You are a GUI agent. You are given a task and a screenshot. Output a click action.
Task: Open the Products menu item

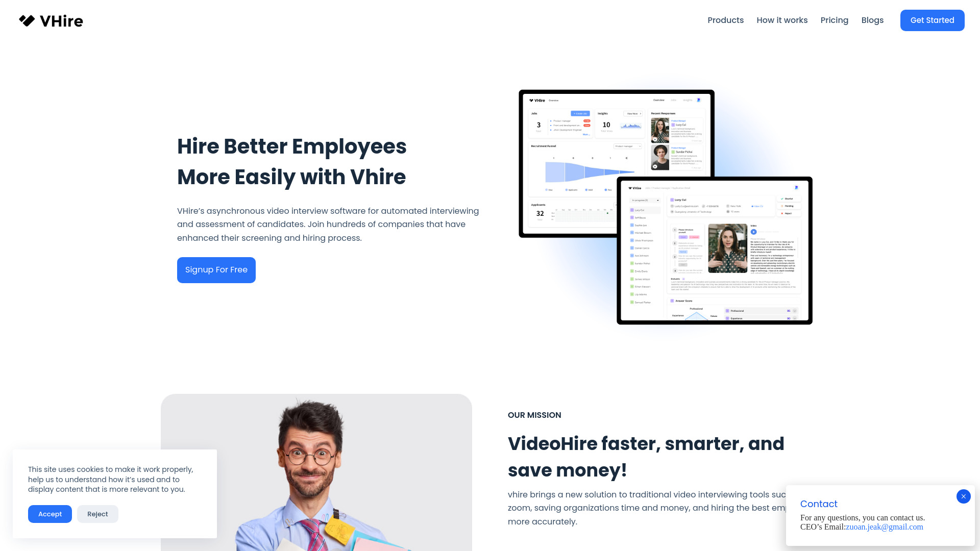pyautogui.click(x=726, y=20)
